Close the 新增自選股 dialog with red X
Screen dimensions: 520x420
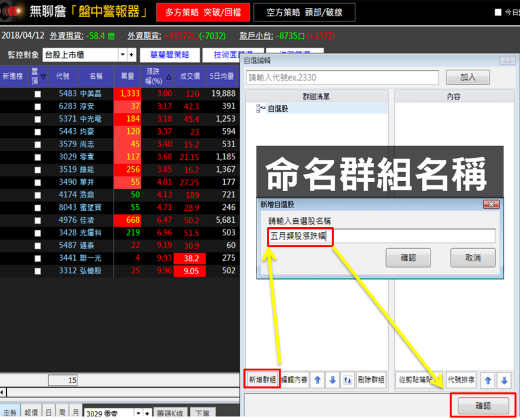[491, 204]
